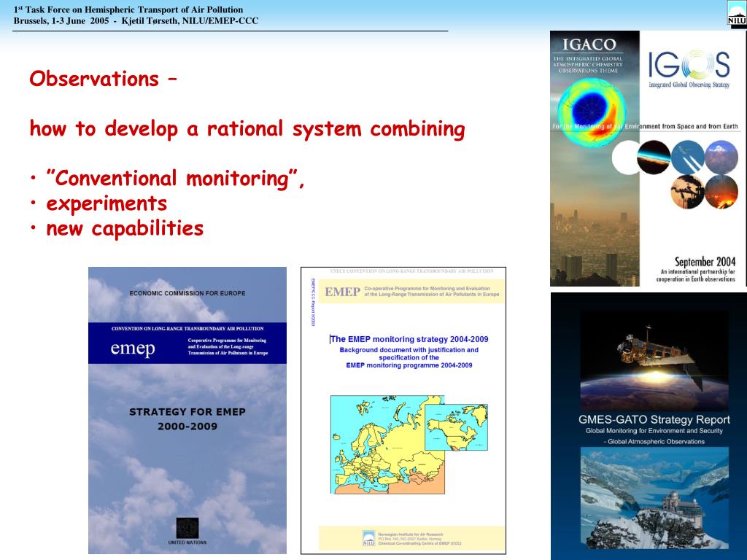The height and width of the screenshot is (560, 747).
Task: Click the Europe map in the EMEP document
Action: [387, 444]
